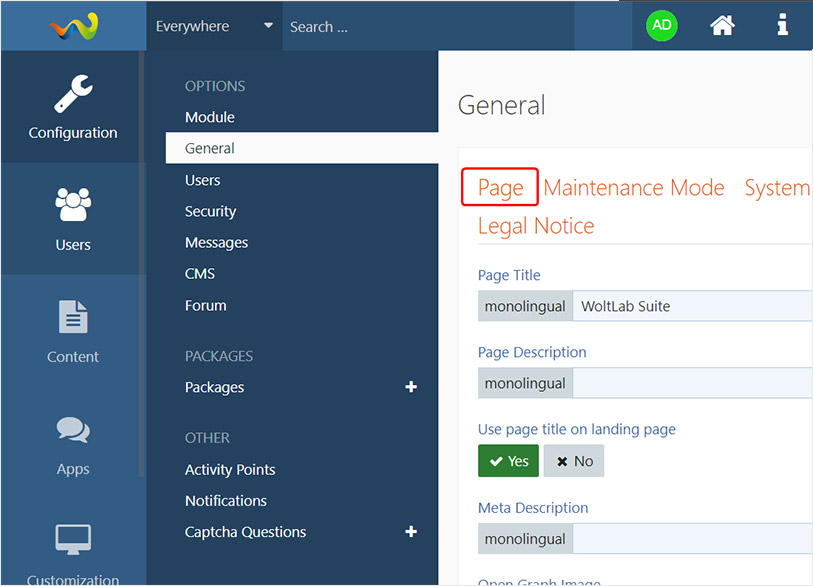This screenshot has height=586, width=813.
Task: Click the Page Title input field
Action: tap(690, 306)
